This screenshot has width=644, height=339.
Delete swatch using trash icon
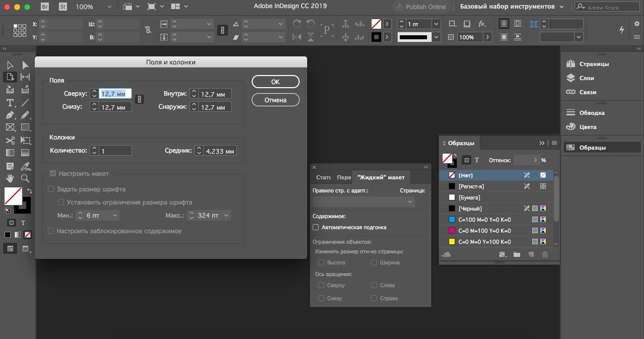(545, 255)
